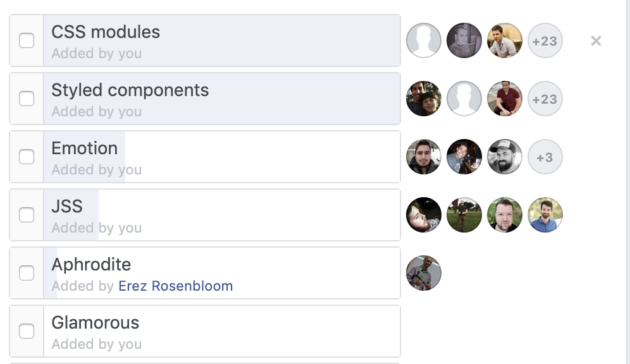Image resolution: width=630 pixels, height=364 pixels.
Task: Click the Glamorous option label
Action: tap(96, 323)
